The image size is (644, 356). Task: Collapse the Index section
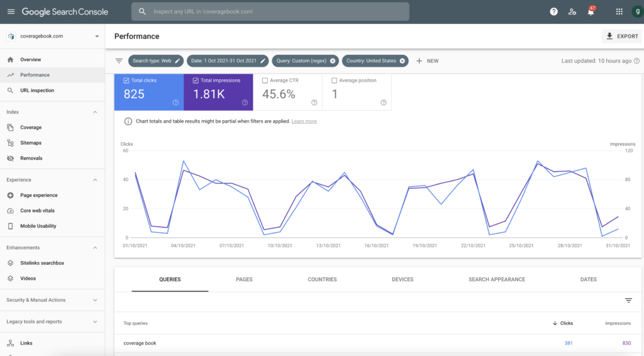coord(95,112)
